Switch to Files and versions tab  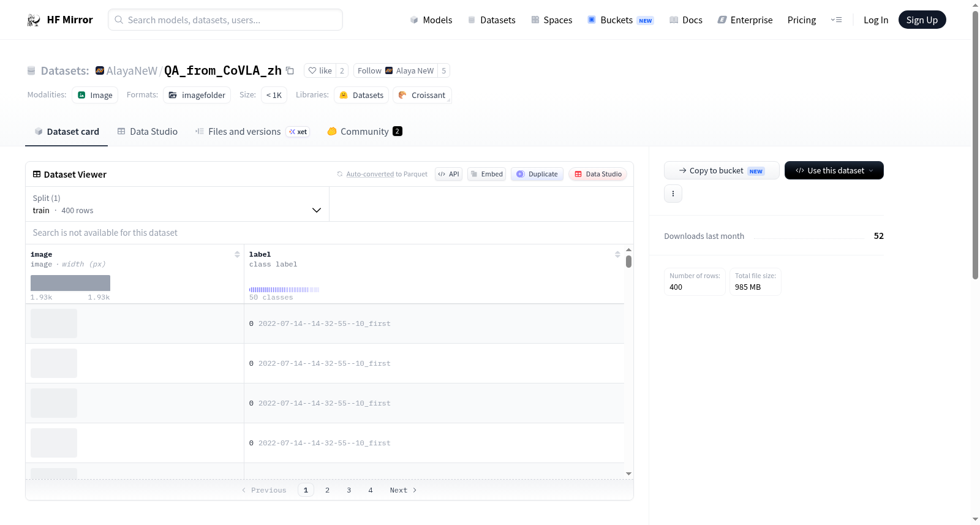coord(252,132)
